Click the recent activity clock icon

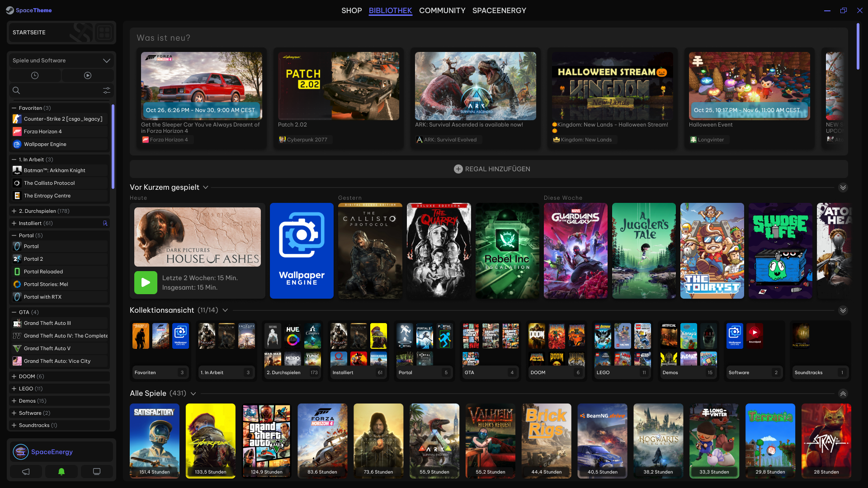pyautogui.click(x=35, y=75)
